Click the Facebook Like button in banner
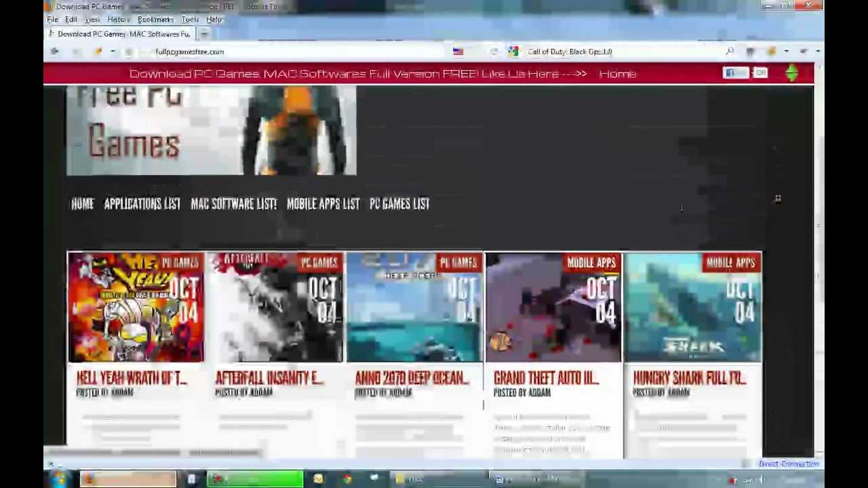The height and width of the screenshot is (488, 868). 735,73
